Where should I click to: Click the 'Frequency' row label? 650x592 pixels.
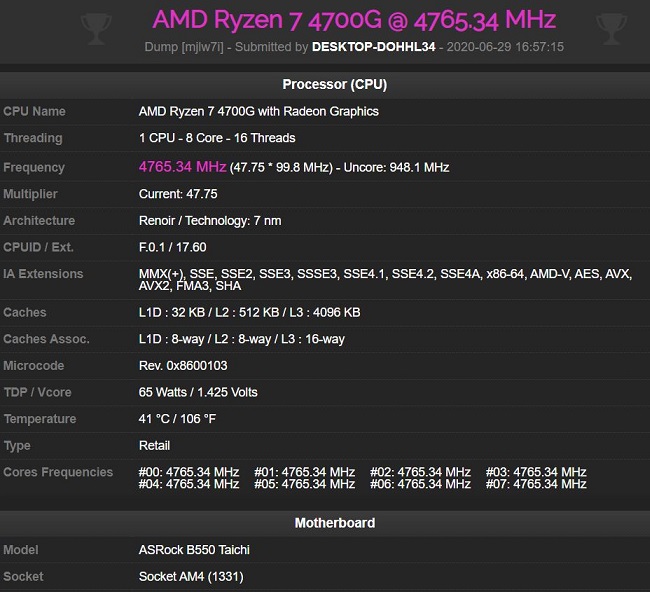pos(34,167)
